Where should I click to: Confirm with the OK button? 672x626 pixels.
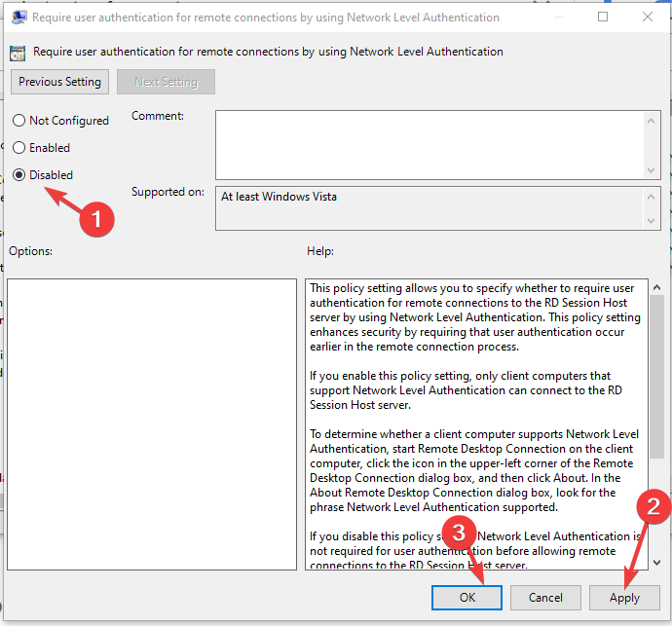[x=467, y=598]
